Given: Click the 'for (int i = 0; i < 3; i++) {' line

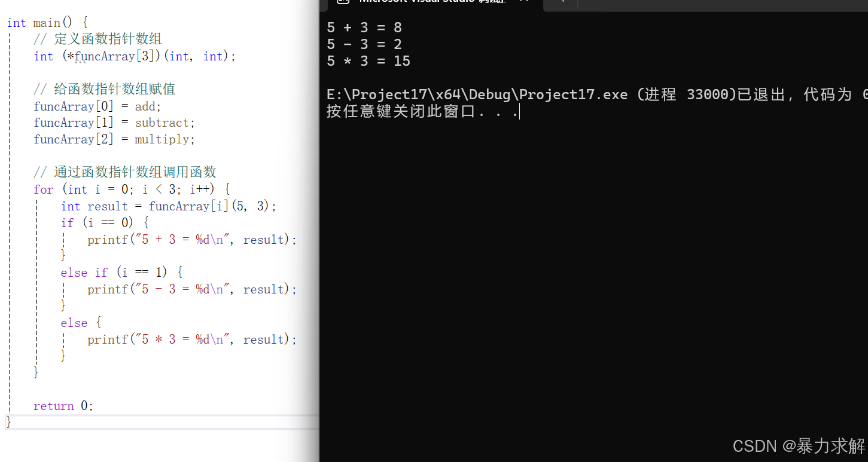Looking at the screenshot, I should pos(132,189).
